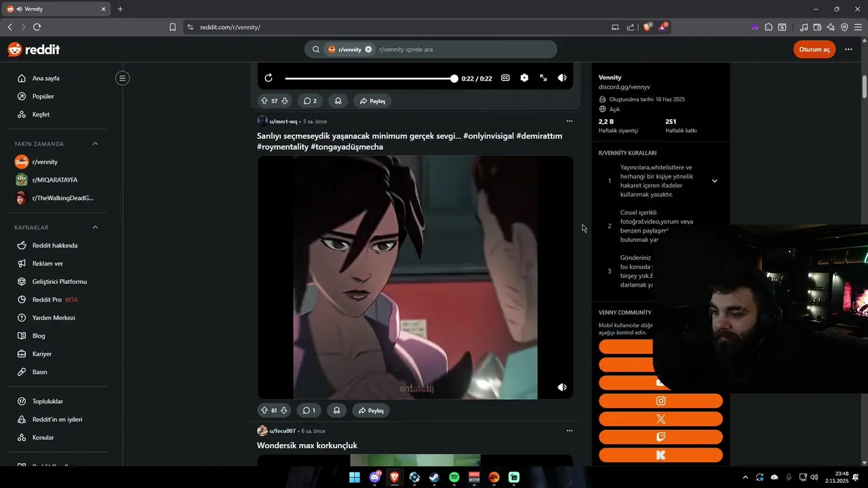868x488 pixels.
Task: Share the top post via Paylaş
Action: pos(372,101)
